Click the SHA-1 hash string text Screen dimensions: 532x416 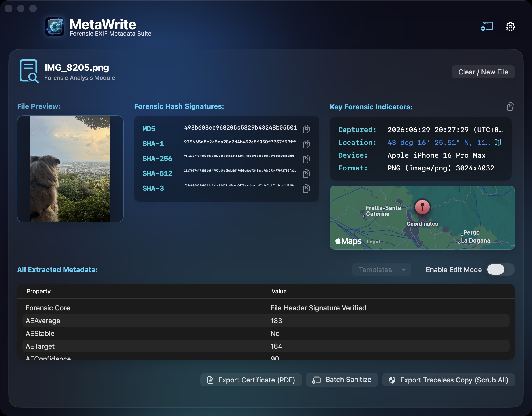(240, 142)
